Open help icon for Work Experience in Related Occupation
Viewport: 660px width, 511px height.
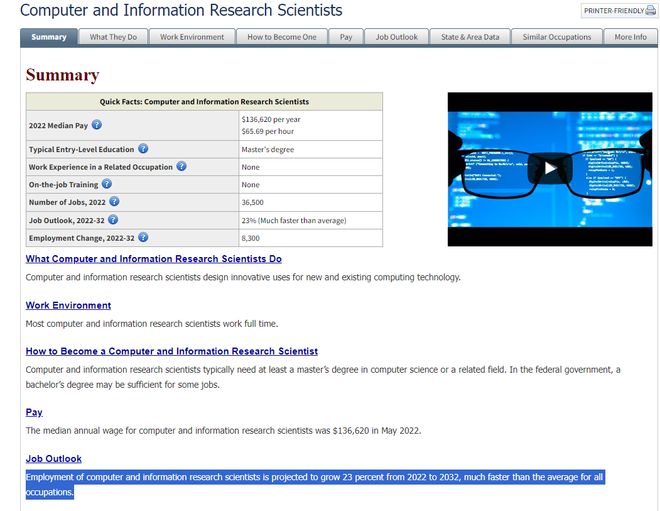(181, 166)
